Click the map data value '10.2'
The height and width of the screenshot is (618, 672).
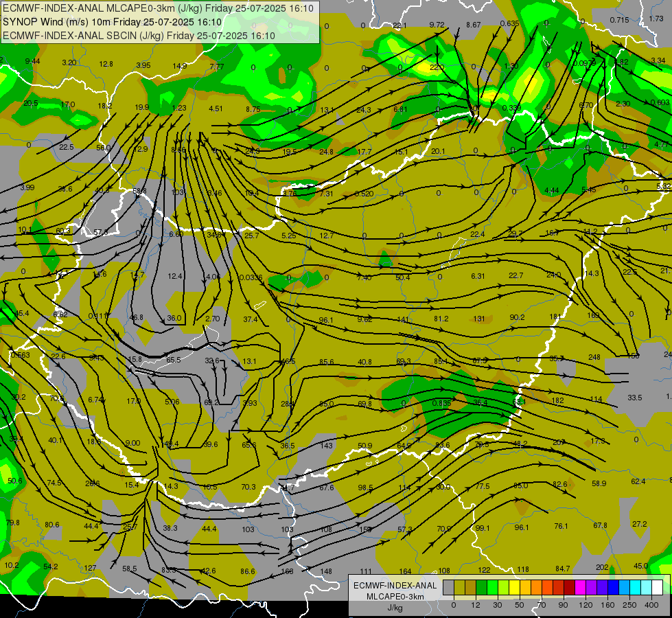[12, 565]
